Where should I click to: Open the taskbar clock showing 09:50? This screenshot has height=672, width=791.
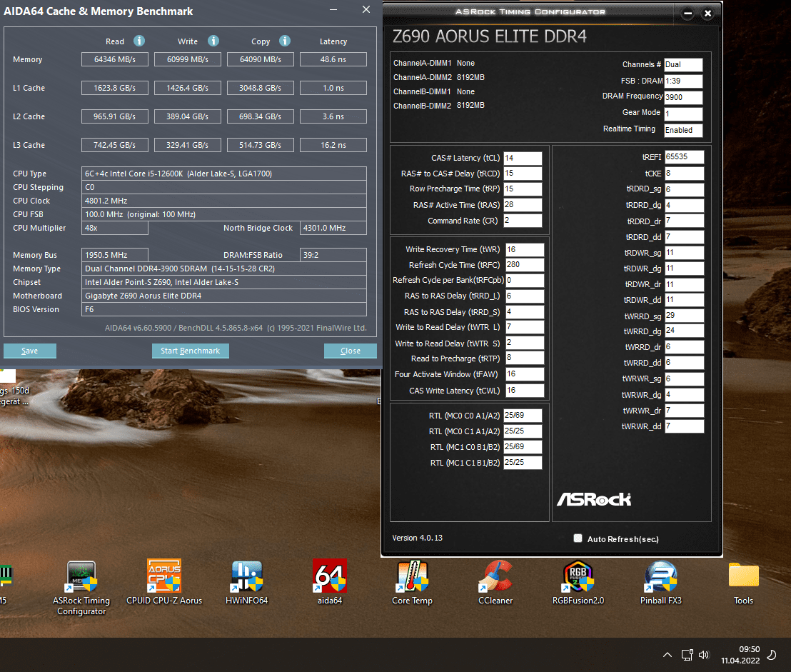[740, 655]
